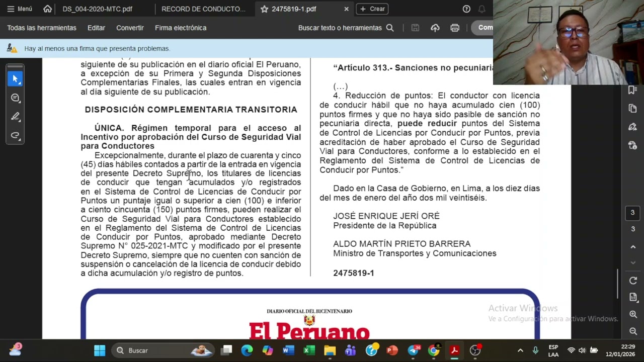Screen dimensions: 644x362
Task: Open Copilot from taskbar
Action: [x=268, y=350]
